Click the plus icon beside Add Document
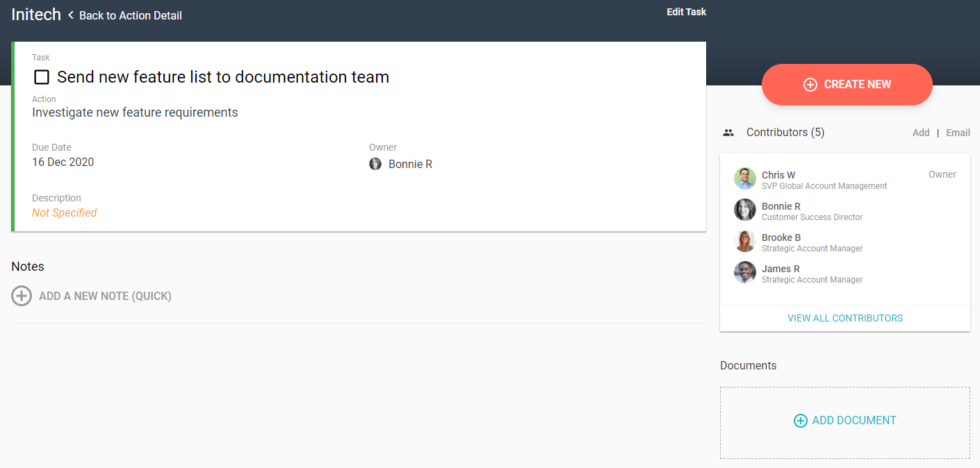Screen dimensions: 980x468 point(801,421)
